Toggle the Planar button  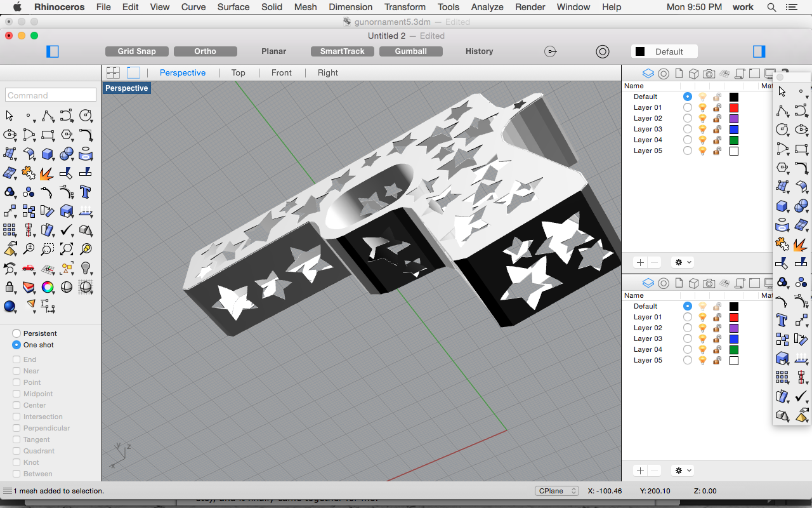273,51
